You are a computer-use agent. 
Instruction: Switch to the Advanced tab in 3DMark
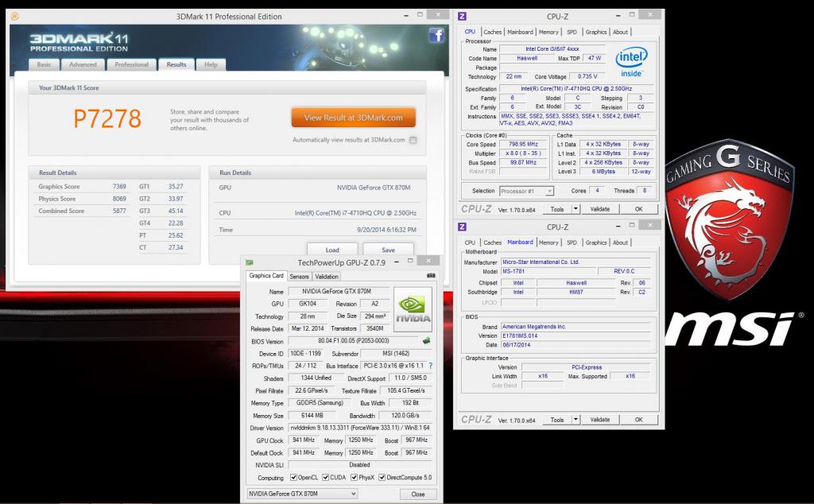click(83, 64)
